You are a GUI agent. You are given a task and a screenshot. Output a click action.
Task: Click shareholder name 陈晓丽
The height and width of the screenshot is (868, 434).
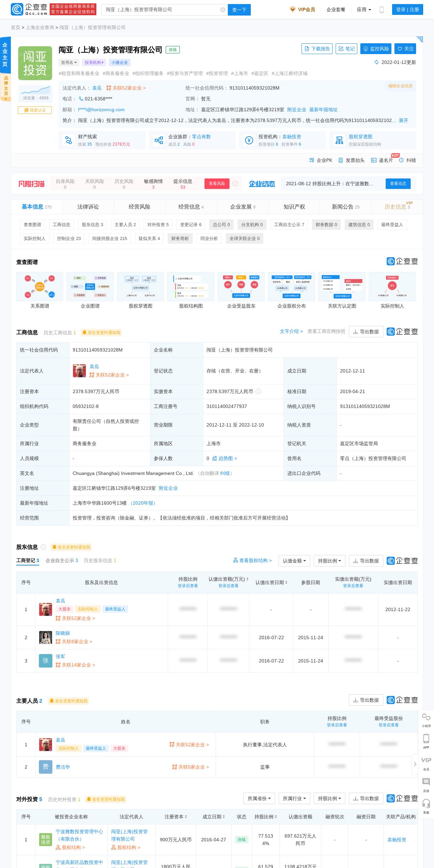point(63,633)
